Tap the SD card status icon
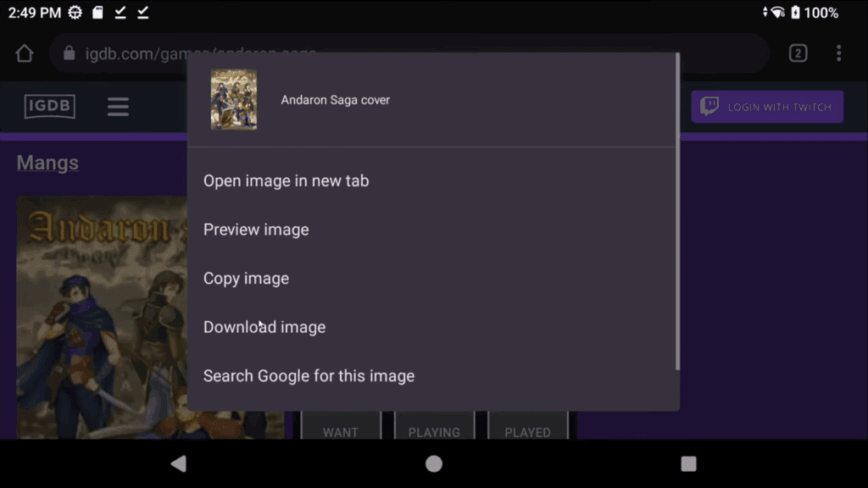The width and height of the screenshot is (868, 488). [98, 12]
